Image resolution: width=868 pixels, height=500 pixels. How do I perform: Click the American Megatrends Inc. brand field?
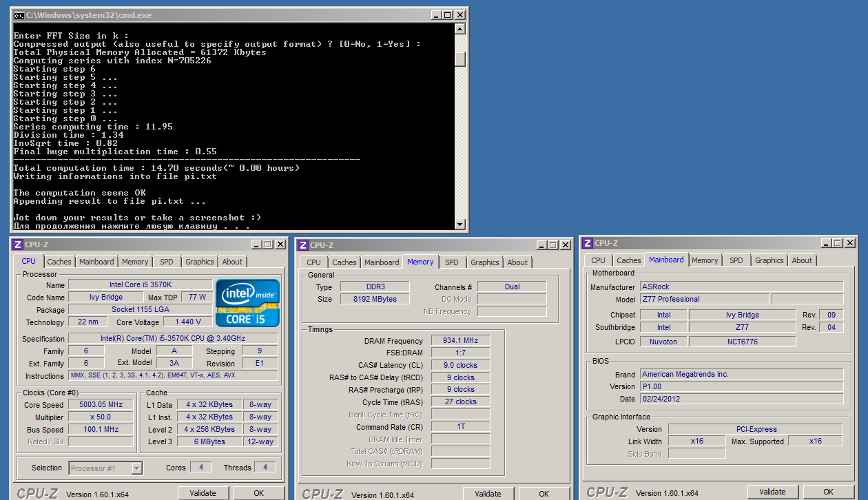pyautogui.click(x=741, y=375)
